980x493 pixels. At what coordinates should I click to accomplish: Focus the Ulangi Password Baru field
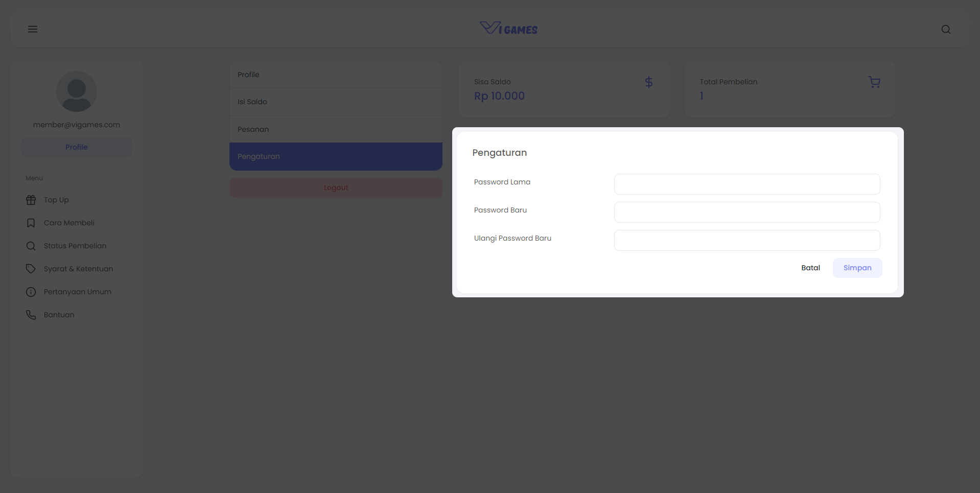[x=747, y=240]
